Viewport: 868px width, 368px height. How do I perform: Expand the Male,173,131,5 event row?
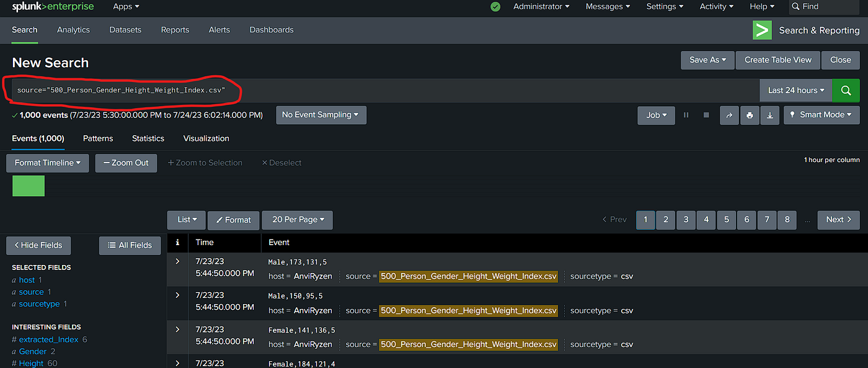tap(177, 261)
